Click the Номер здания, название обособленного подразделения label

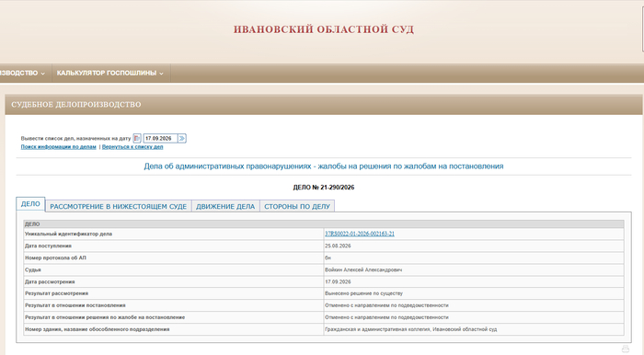click(97, 329)
